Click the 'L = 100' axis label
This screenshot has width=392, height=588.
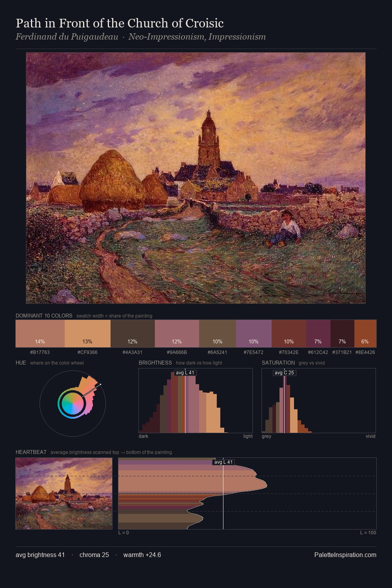[368, 532]
